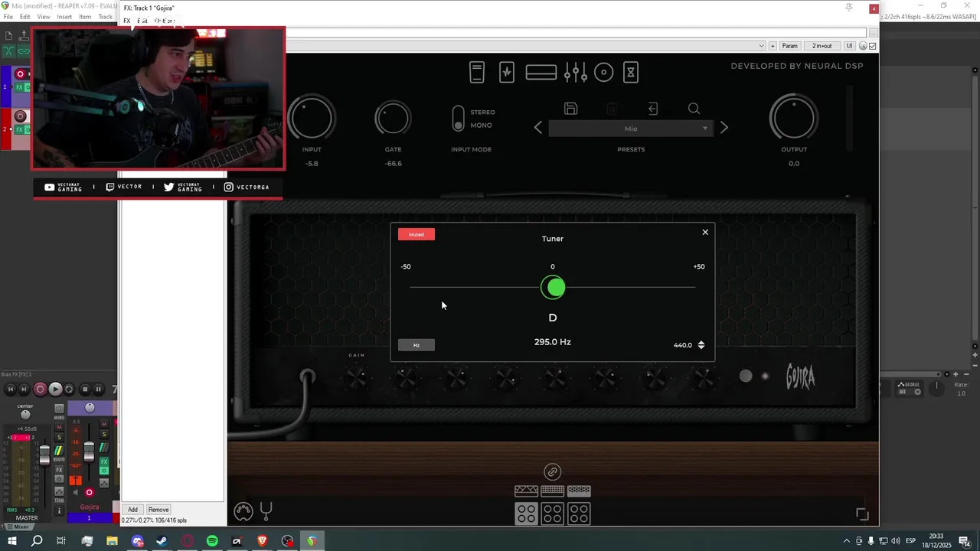
Task: Toggle the transport repeat button
Action: [x=69, y=389]
